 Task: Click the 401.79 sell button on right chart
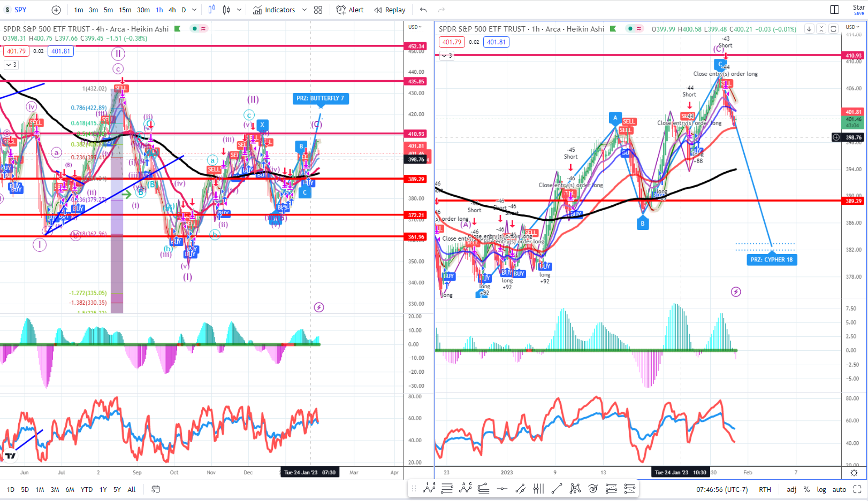(x=452, y=42)
